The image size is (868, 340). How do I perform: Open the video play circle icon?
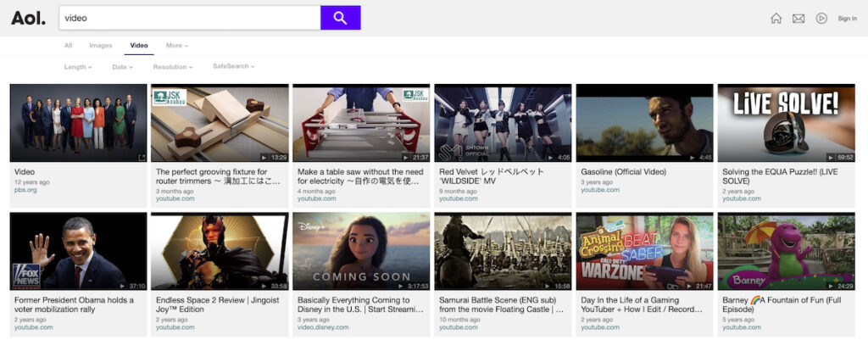821,19
